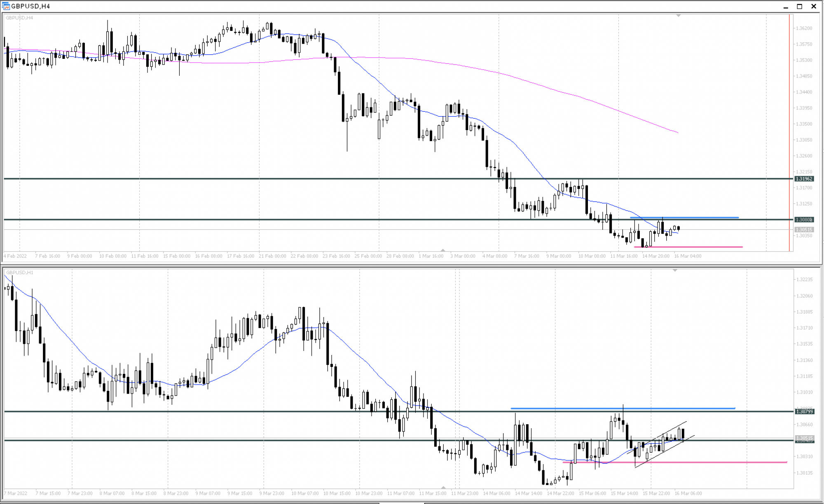Click the 1.34400 price scale label
The width and height of the screenshot is (824, 504).
pos(804,92)
